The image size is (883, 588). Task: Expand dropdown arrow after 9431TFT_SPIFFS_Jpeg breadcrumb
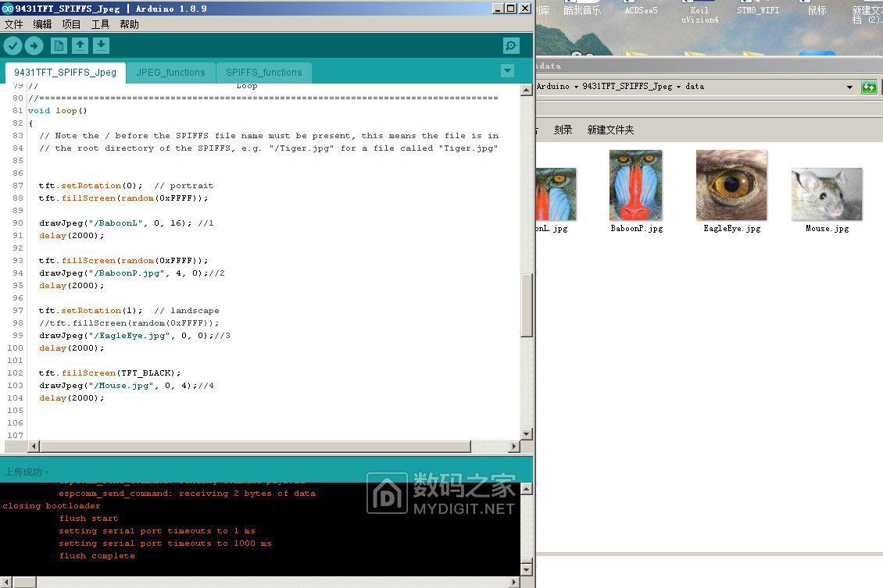[x=678, y=87]
